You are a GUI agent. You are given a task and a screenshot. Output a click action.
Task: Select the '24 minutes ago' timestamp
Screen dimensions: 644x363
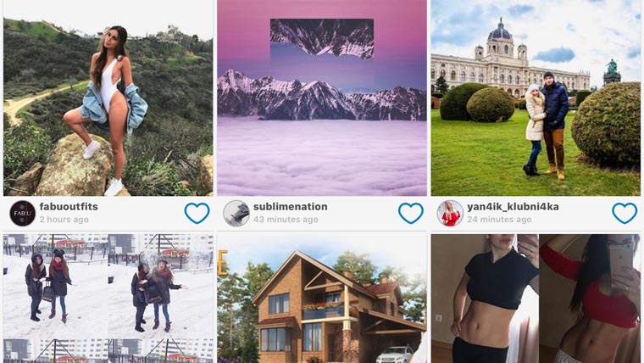[x=499, y=220]
